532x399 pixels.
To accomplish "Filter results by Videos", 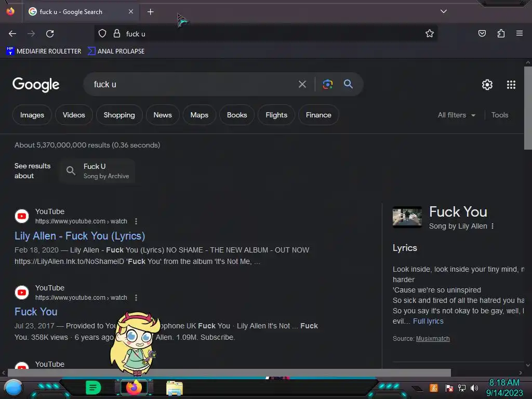I will click(74, 115).
